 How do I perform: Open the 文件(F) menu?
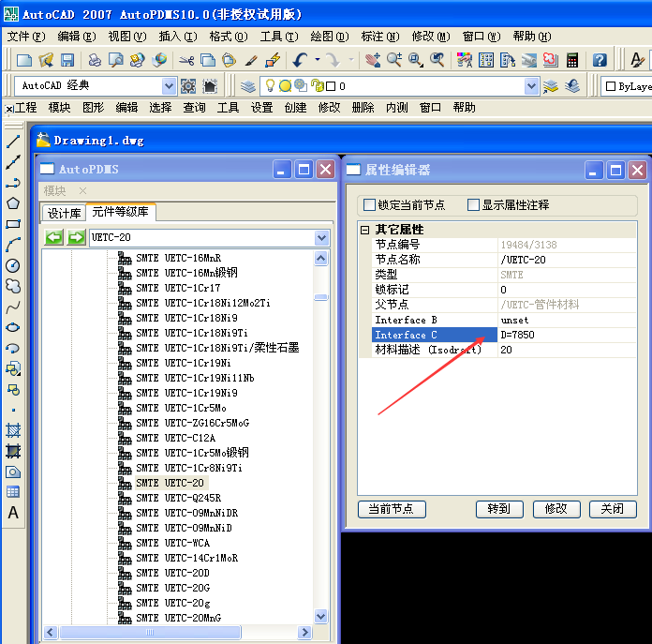[x=26, y=37]
